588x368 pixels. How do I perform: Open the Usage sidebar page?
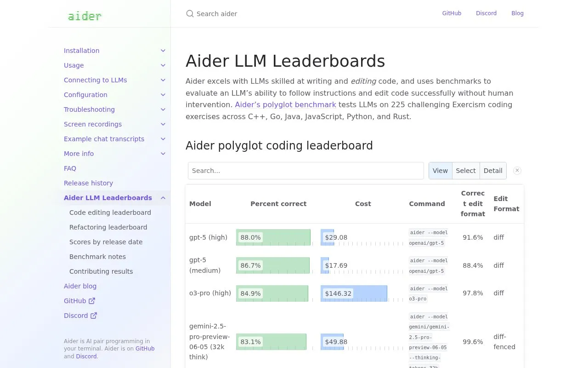coord(74,65)
